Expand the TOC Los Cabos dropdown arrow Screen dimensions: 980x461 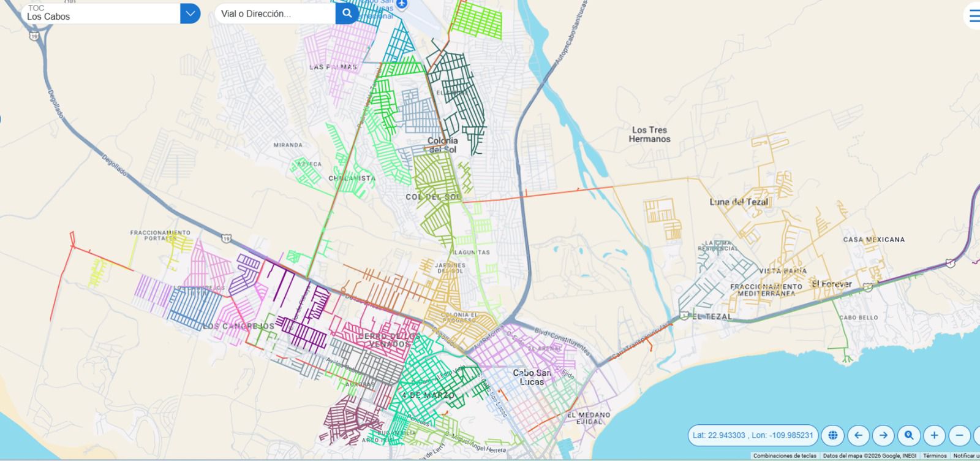click(190, 13)
